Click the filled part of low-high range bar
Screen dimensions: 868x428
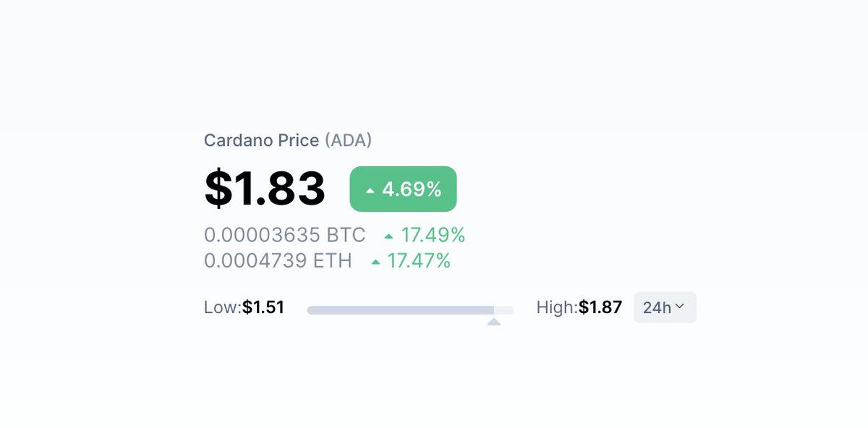pyautogui.click(x=400, y=310)
